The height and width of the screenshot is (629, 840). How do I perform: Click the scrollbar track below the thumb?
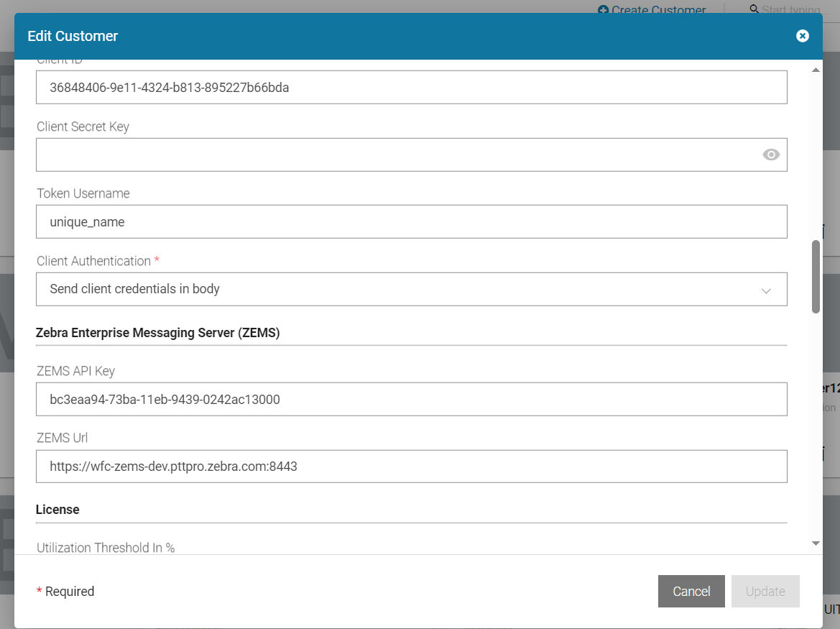click(x=816, y=431)
